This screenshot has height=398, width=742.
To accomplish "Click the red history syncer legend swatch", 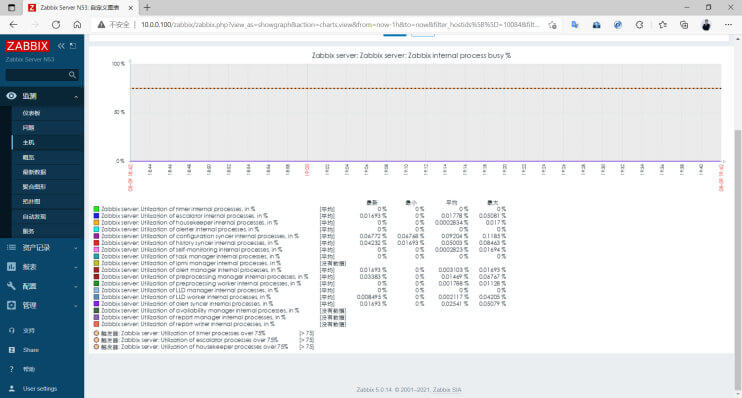I will 96,243.
